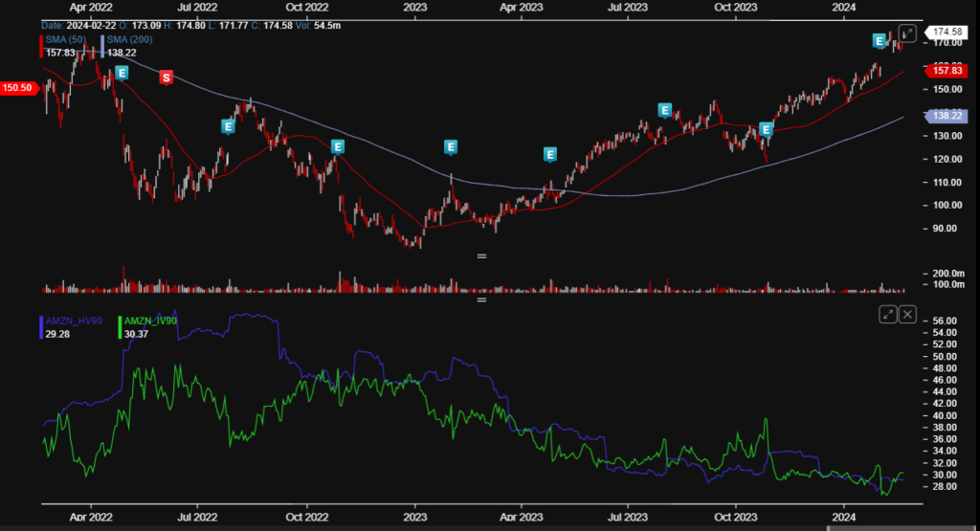Image resolution: width=980 pixels, height=531 pixels.
Task: Click the 157.83 value under SMA (50)
Action: click(60, 54)
